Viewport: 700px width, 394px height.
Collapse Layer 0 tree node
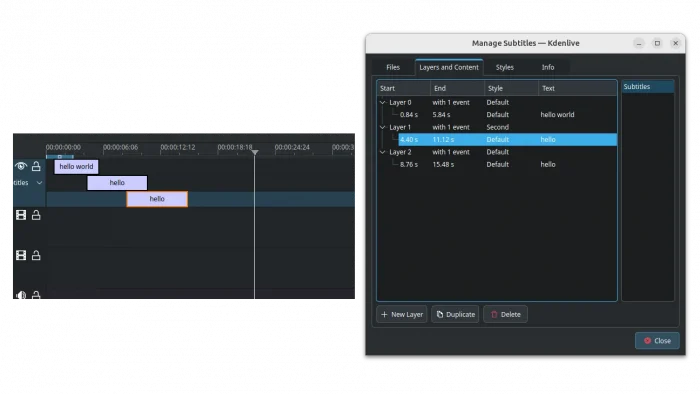(383, 102)
